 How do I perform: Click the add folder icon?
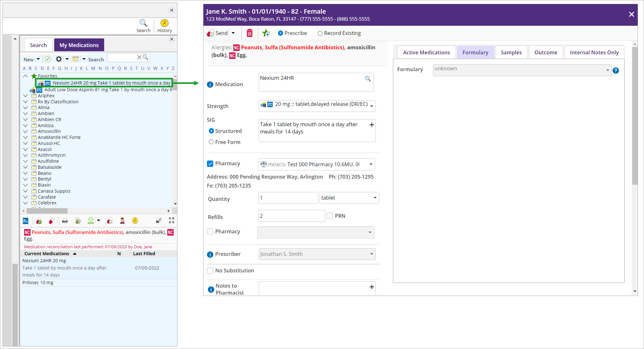[76, 59]
